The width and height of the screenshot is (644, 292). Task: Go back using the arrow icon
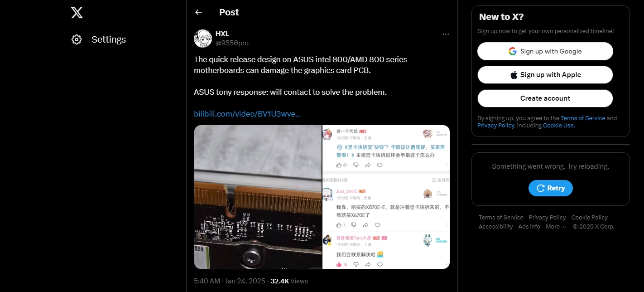point(198,12)
